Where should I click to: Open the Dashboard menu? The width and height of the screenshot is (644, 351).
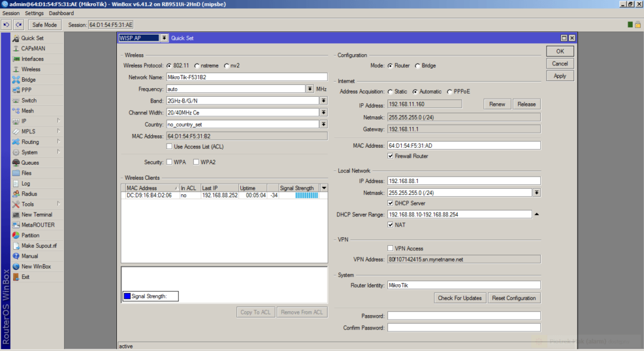(x=61, y=13)
